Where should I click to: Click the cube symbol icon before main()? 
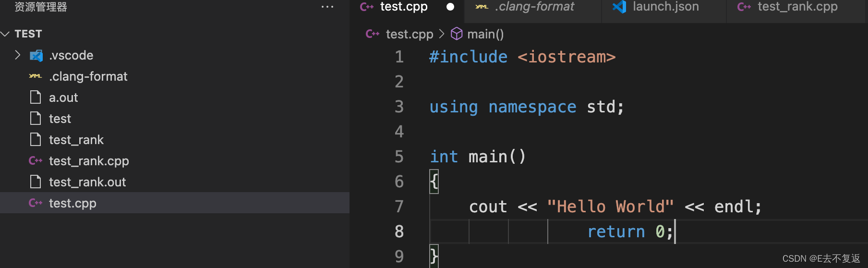pos(457,34)
